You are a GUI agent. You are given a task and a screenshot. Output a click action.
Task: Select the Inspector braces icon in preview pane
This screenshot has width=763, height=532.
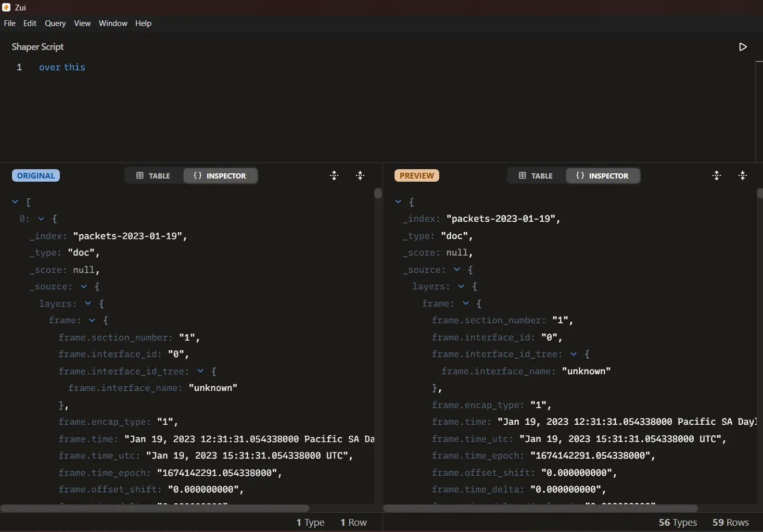[x=581, y=175]
